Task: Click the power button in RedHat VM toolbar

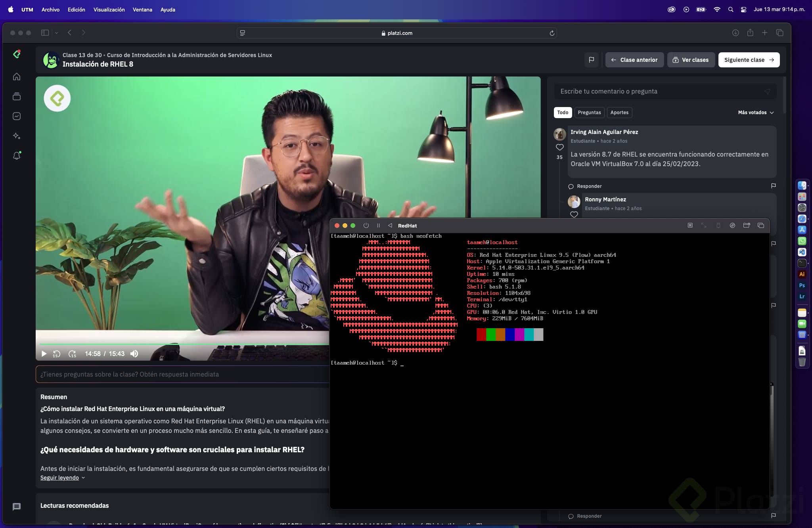Action: [x=366, y=226]
